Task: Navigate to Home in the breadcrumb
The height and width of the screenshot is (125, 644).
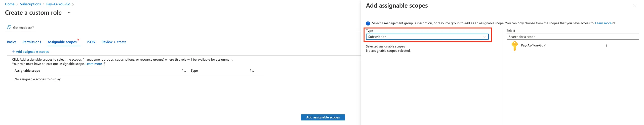Action: [x=10, y=4]
